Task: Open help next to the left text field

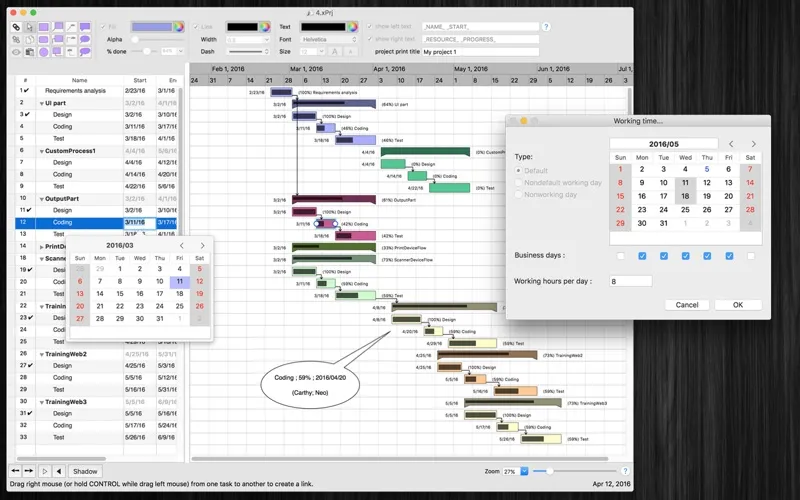Action: pyautogui.click(x=546, y=27)
